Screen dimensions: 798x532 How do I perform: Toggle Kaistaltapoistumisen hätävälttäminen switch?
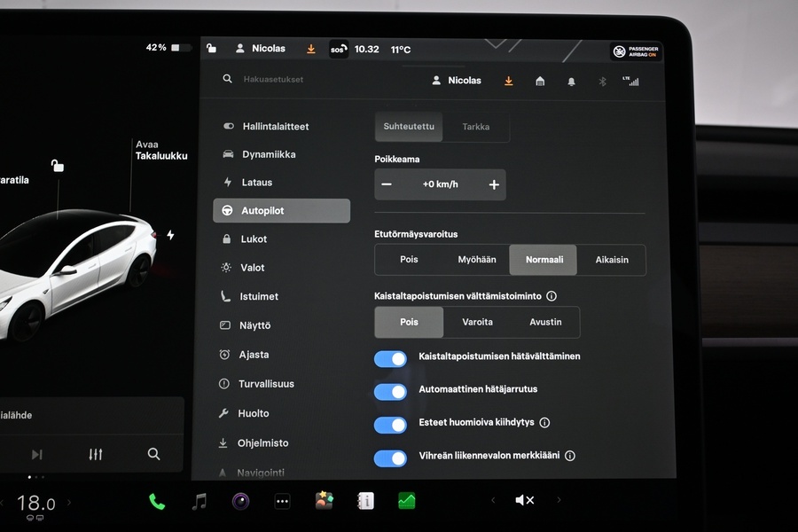point(390,358)
